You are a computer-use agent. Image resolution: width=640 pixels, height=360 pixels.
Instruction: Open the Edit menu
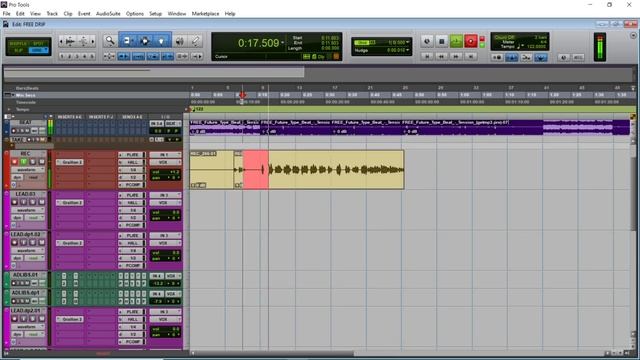tap(20, 13)
